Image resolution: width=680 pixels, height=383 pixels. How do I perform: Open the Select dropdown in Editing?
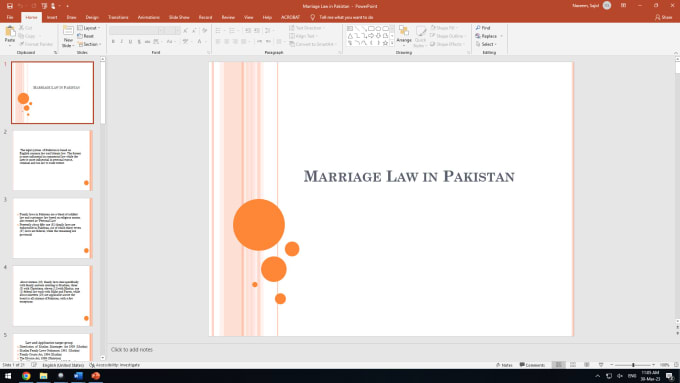pos(486,44)
